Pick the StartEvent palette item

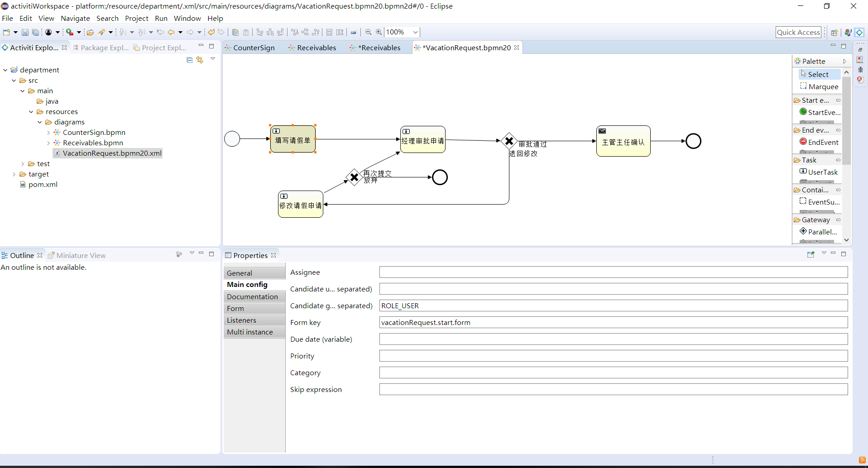pos(820,112)
